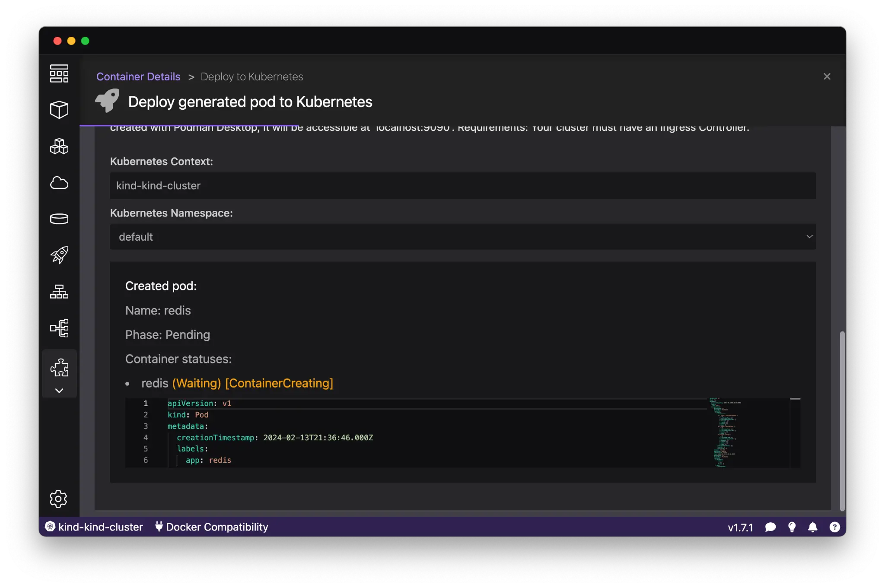Click kind-kind-cluster text in status bar

point(101,527)
